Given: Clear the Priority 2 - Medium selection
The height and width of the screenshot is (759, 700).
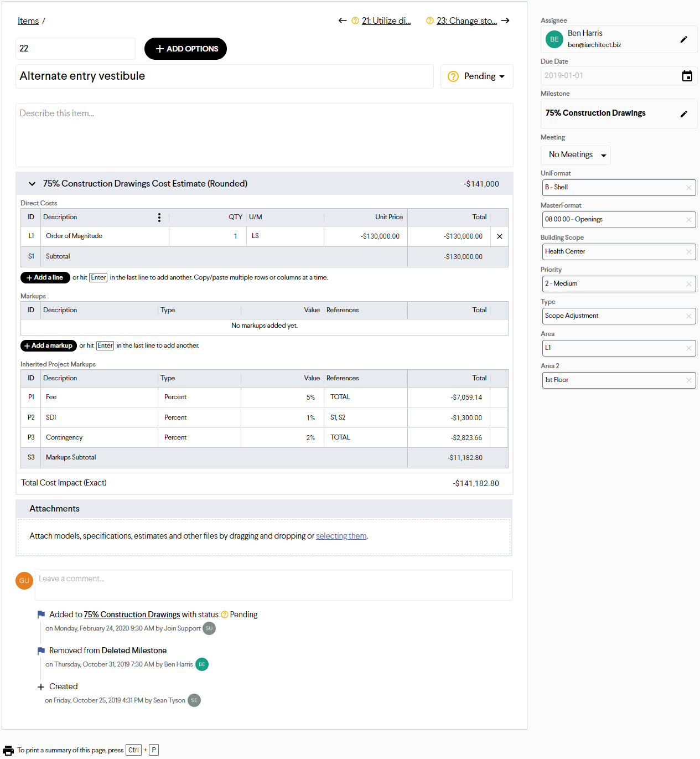Looking at the screenshot, I should [x=688, y=284].
